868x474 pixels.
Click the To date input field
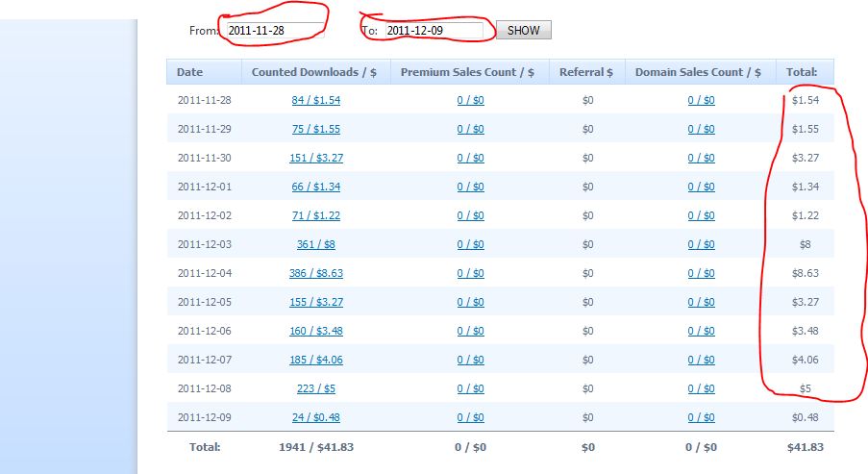coord(433,31)
